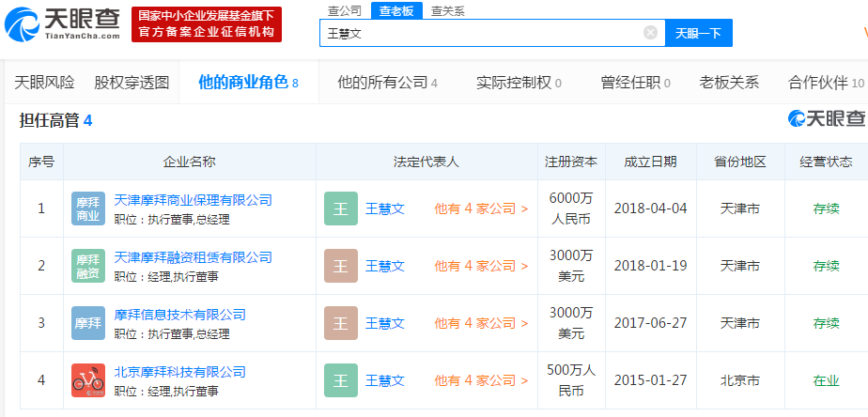Open the 摩拜融资 logo for 天津摩拜融资租赁有限公司
This screenshot has width=868, height=417.
pyautogui.click(x=88, y=266)
